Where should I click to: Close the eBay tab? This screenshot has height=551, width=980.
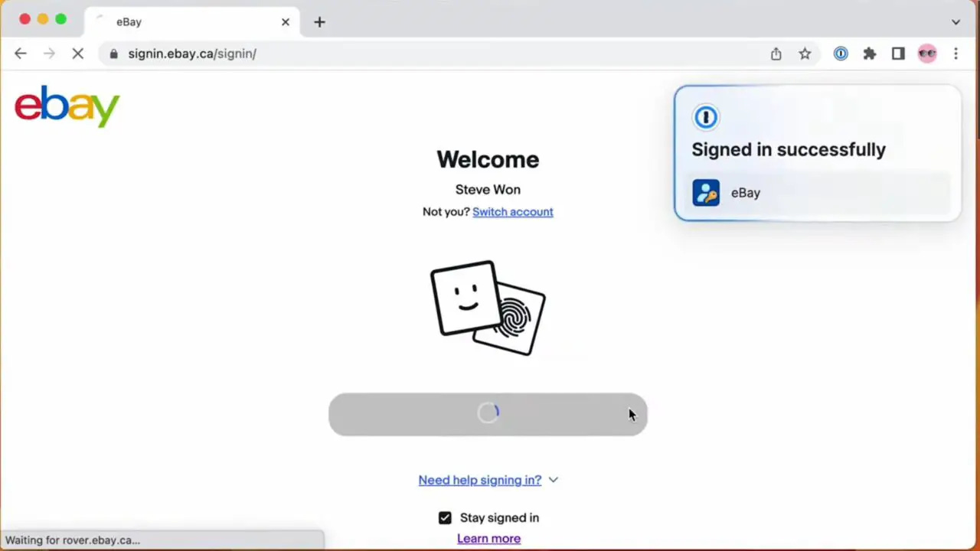point(286,22)
